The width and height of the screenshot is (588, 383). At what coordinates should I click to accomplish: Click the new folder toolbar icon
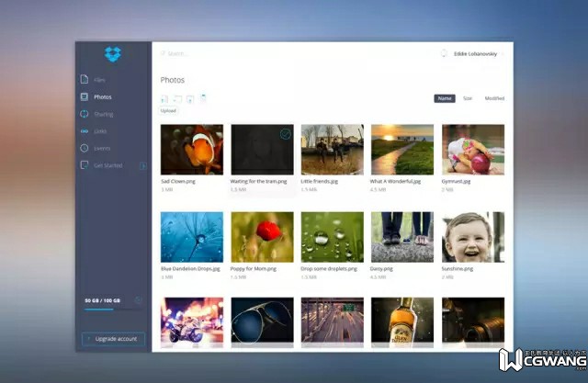tap(177, 99)
